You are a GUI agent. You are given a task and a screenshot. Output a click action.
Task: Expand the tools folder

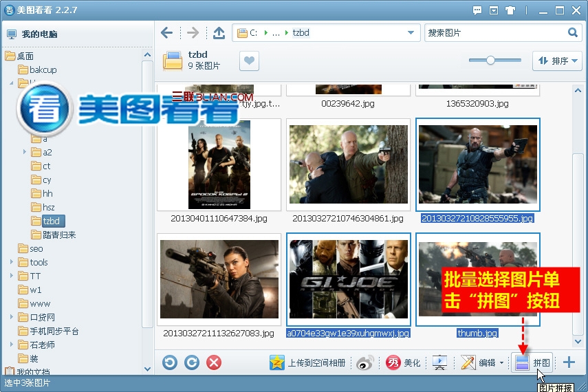(11, 262)
